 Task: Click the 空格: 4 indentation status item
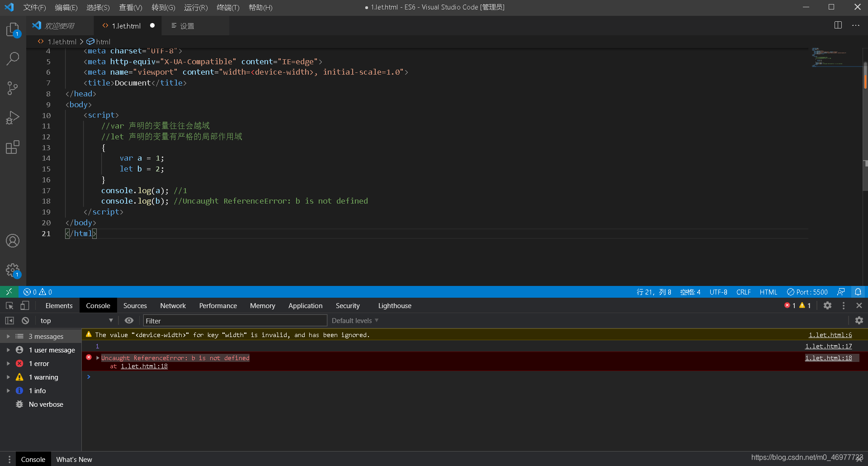(690, 292)
